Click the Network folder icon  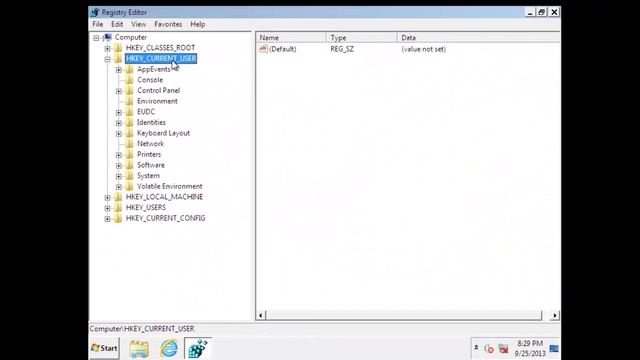coord(130,144)
